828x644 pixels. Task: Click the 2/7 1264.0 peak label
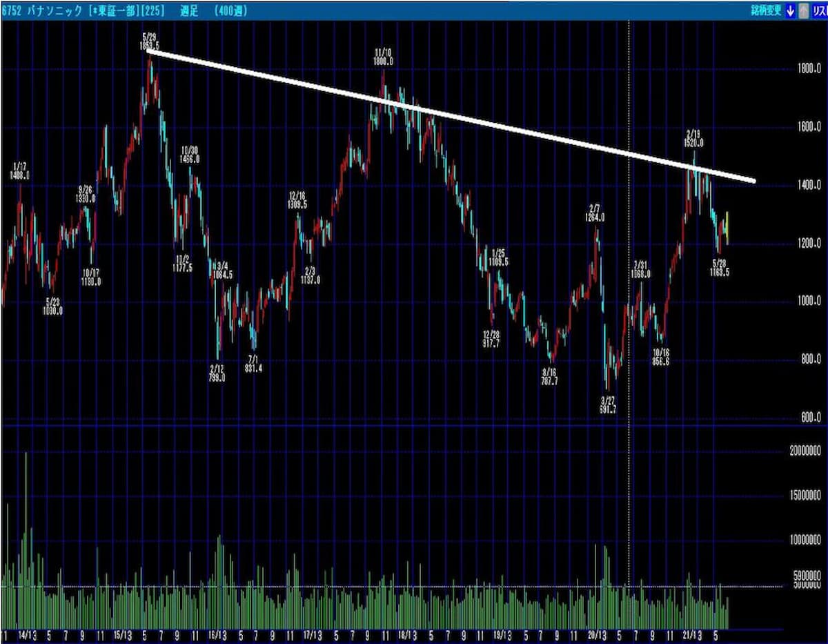click(595, 213)
